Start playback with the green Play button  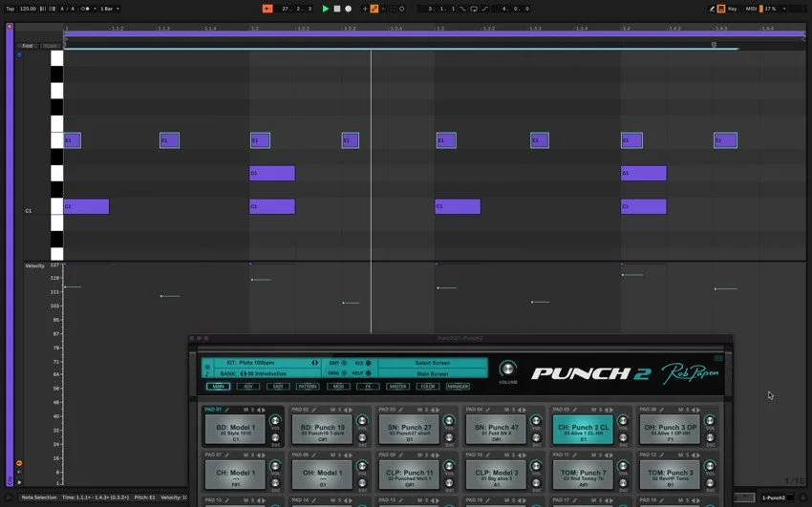[x=325, y=9]
